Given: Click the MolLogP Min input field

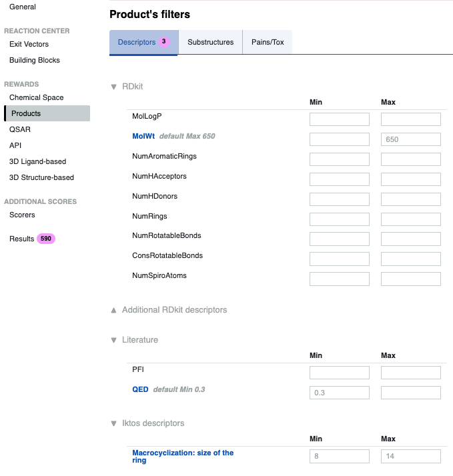Looking at the screenshot, I should tap(339, 119).
